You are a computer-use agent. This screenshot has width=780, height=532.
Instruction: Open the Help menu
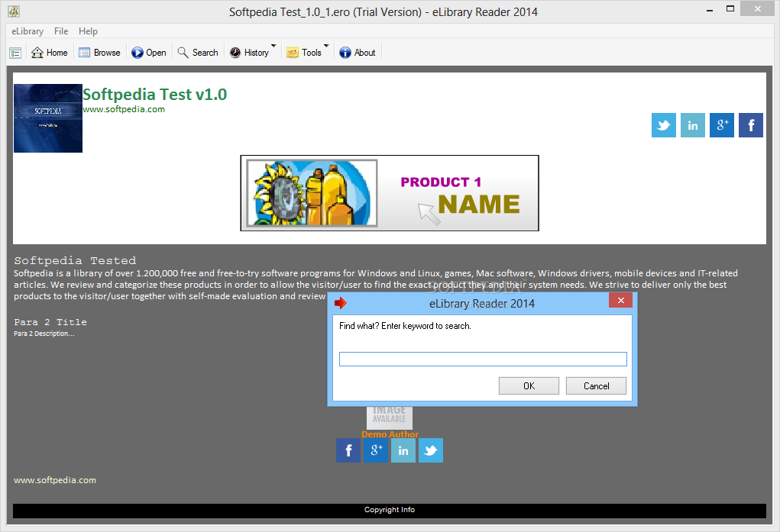pos(88,31)
